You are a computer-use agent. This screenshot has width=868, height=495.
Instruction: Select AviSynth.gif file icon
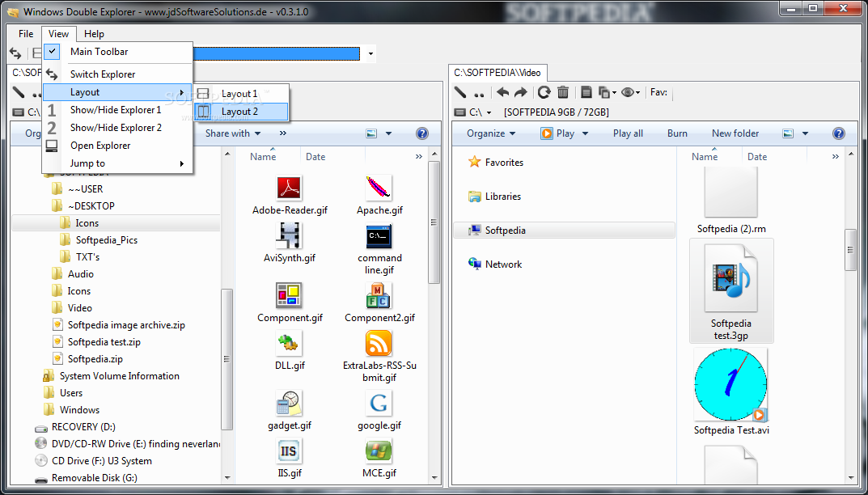coord(289,236)
